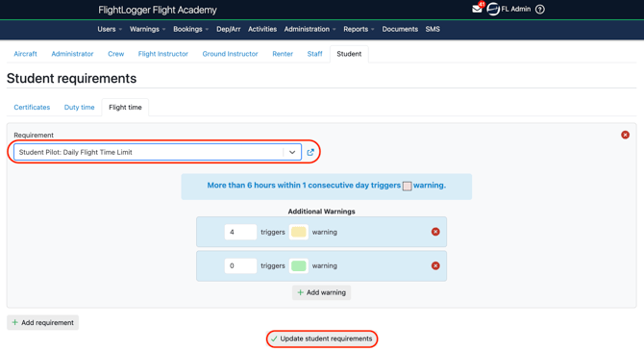This screenshot has height=351, width=644.
Task: Click the Additional Warnings label
Action: [x=322, y=212]
